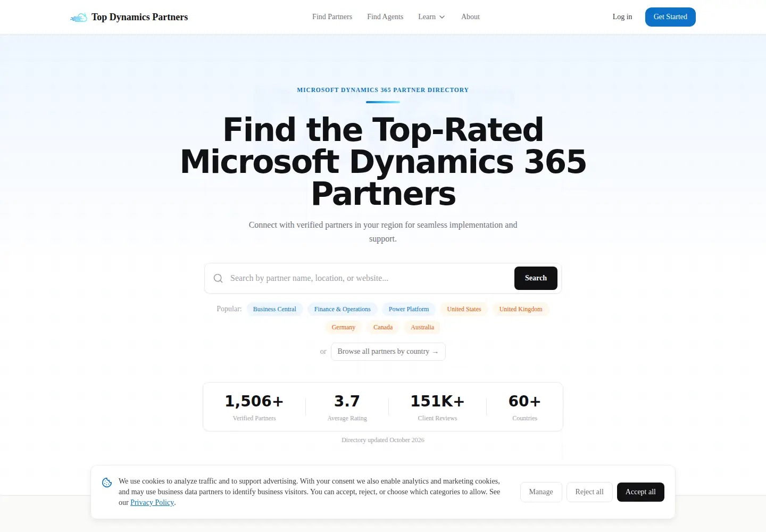Go to the About page
Viewport: 766px width, 532px height.
470,17
